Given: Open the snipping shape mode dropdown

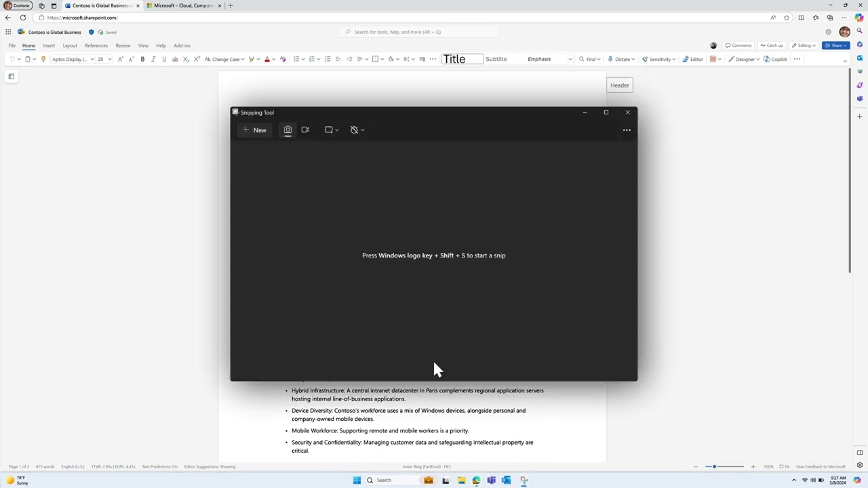Looking at the screenshot, I should pyautogui.click(x=332, y=129).
